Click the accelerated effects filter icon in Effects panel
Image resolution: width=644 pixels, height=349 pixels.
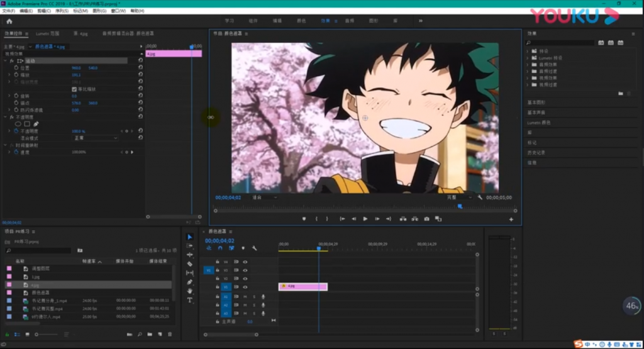click(601, 42)
